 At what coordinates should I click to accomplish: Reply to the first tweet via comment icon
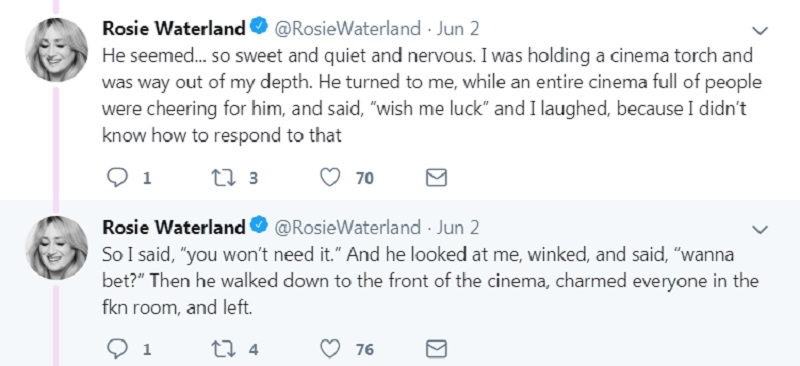click(x=117, y=178)
